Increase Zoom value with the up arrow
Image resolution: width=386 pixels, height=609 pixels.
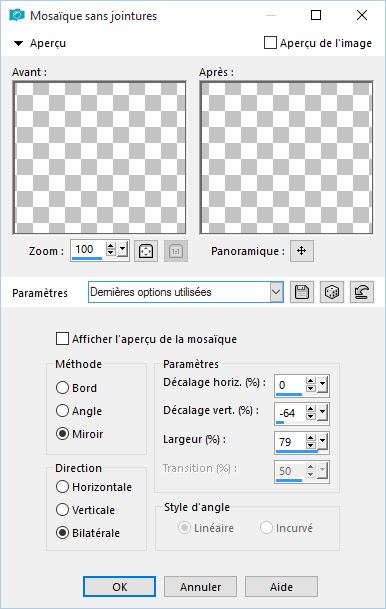click(111, 246)
